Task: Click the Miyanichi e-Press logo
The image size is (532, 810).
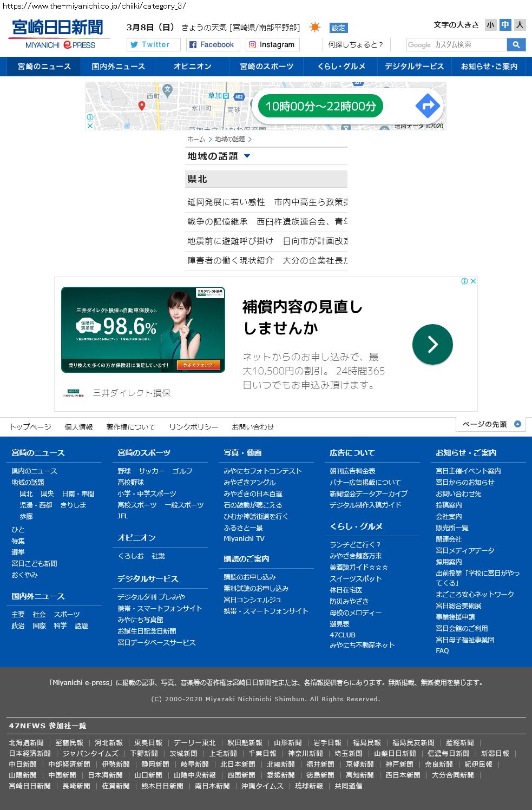Action: pos(58,34)
